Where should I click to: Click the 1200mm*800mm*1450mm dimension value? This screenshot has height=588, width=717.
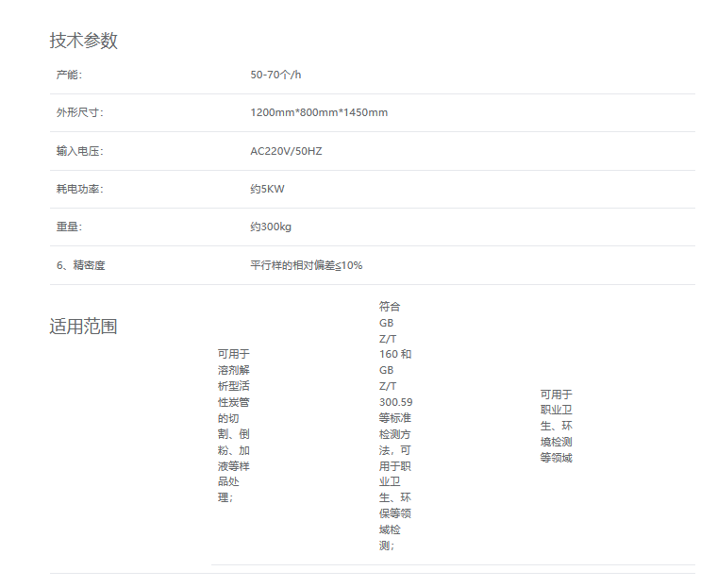[319, 112]
